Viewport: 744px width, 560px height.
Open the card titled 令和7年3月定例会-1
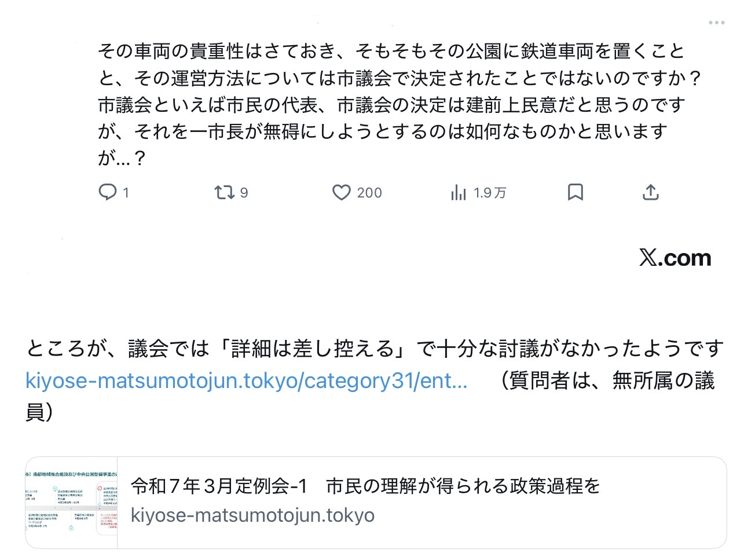click(365, 486)
